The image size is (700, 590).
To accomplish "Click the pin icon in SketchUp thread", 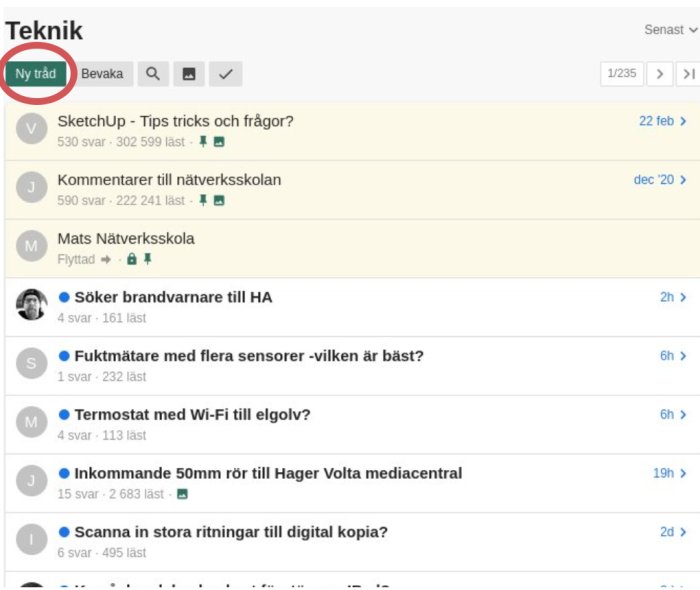I will [203, 142].
